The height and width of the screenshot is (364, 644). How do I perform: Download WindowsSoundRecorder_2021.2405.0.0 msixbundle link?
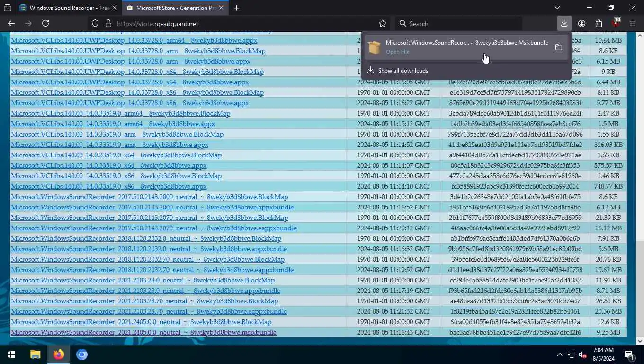(x=143, y=332)
